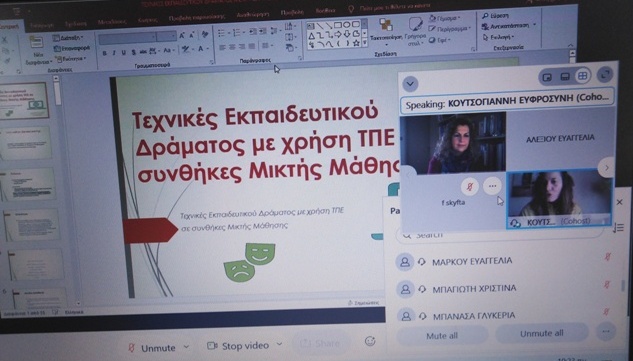Toggle text Shadow (S) formatting
The width and height of the screenshot is (633, 361).
134,52
